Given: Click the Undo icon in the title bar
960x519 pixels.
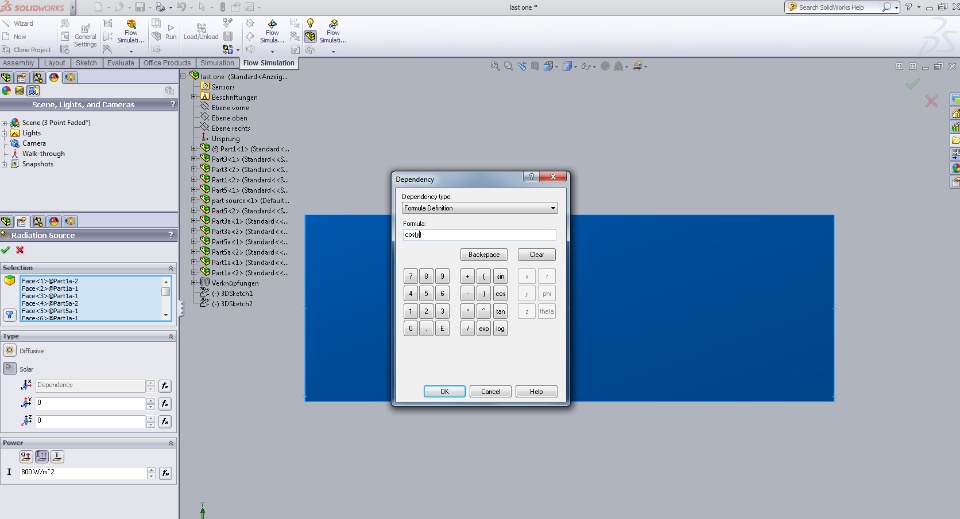Looking at the screenshot, I should pos(181,7).
